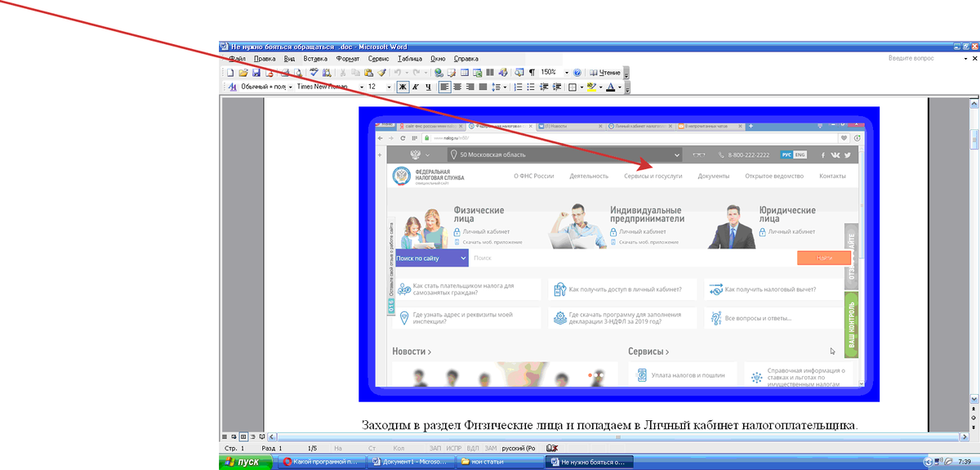Open the Вставка menu
This screenshot has width=980, height=470.
[x=315, y=59]
